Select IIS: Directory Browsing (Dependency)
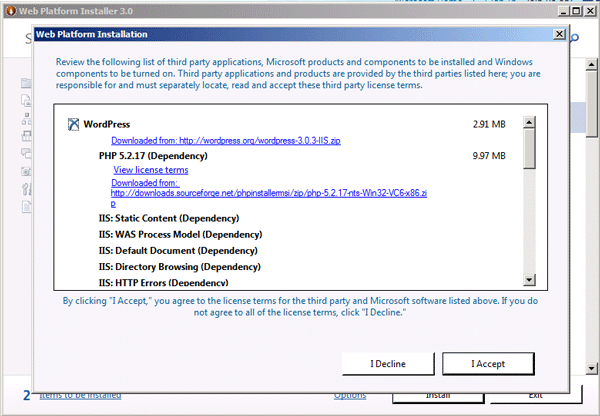600x416 pixels. 179,267
